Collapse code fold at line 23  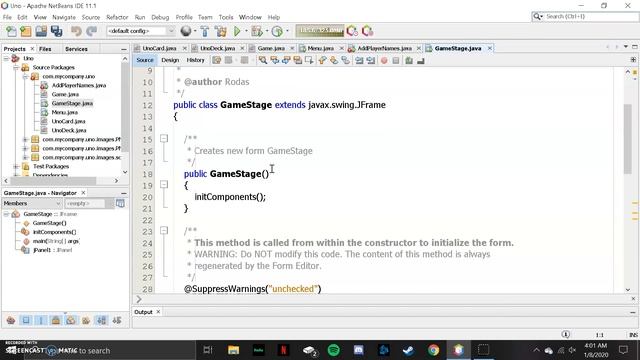click(164, 231)
